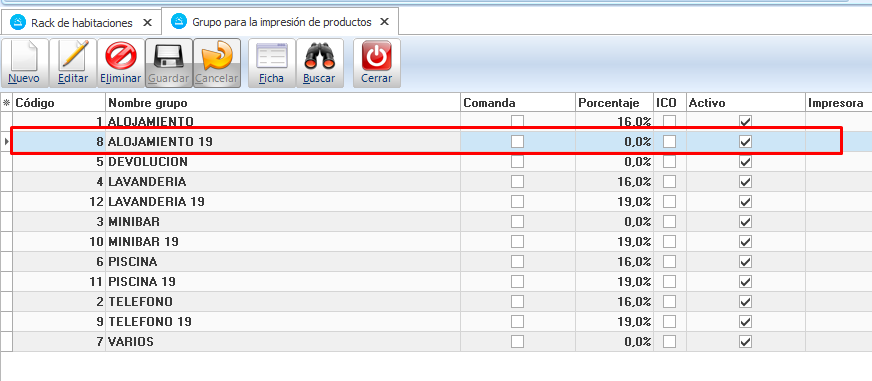
Task: Click the Activo column header
Action: pyautogui.click(x=746, y=103)
